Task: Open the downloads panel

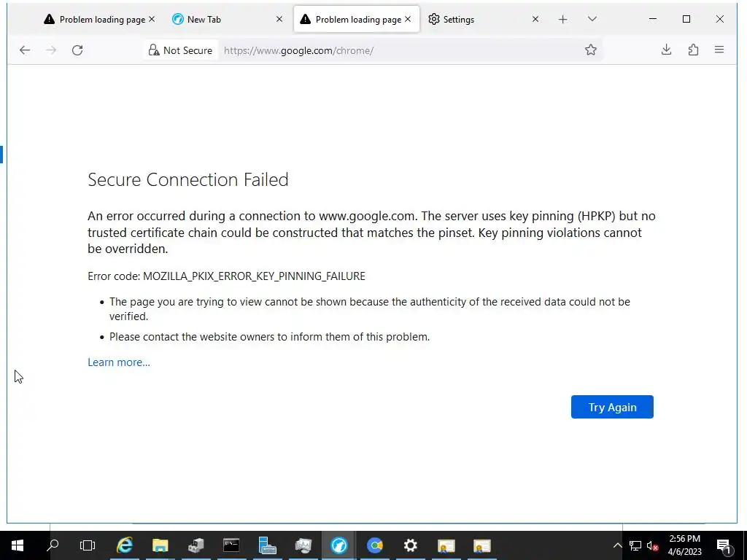Action: tap(667, 50)
